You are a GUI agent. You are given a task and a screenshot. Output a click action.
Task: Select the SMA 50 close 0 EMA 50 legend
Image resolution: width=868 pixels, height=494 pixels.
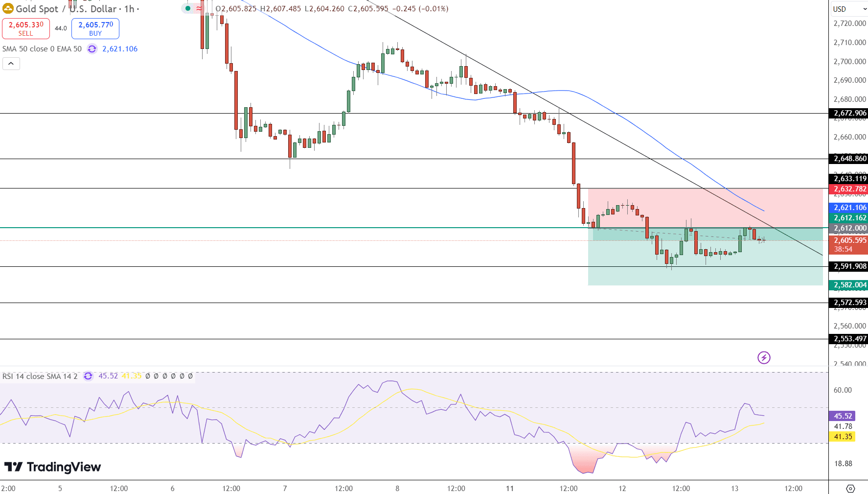pyautogui.click(x=42, y=49)
